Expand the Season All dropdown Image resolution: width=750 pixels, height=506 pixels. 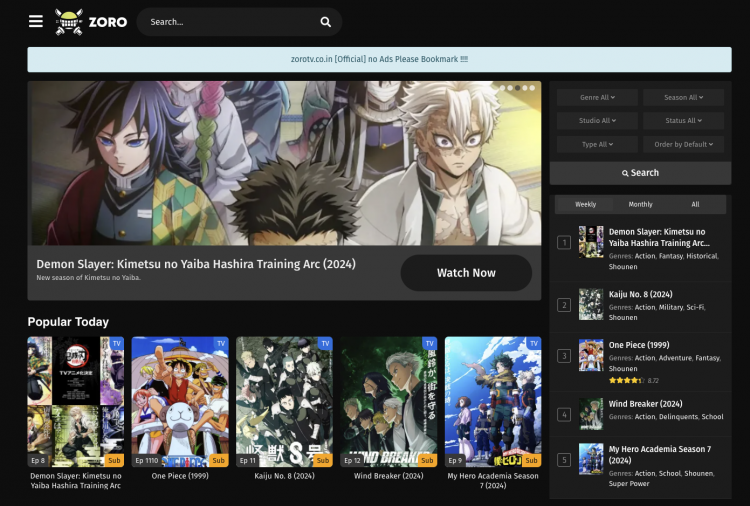click(683, 97)
